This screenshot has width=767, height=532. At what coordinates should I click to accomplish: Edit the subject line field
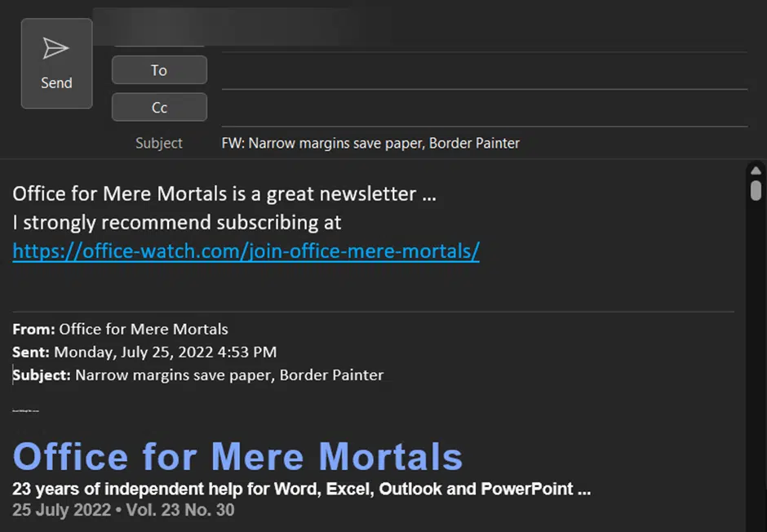click(x=484, y=144)
